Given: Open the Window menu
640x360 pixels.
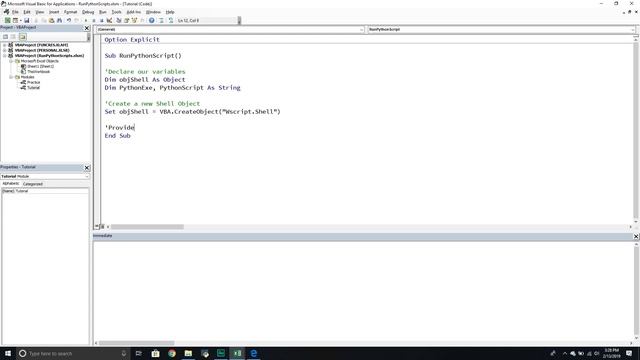Looking at the screenshot, I should (x=153, y=12).
